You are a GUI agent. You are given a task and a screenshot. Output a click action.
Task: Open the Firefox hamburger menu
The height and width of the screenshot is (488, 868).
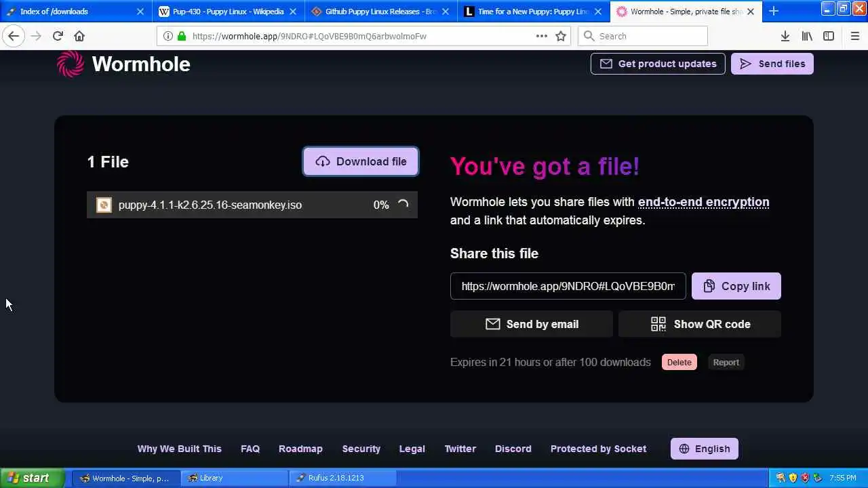(854, 36)
